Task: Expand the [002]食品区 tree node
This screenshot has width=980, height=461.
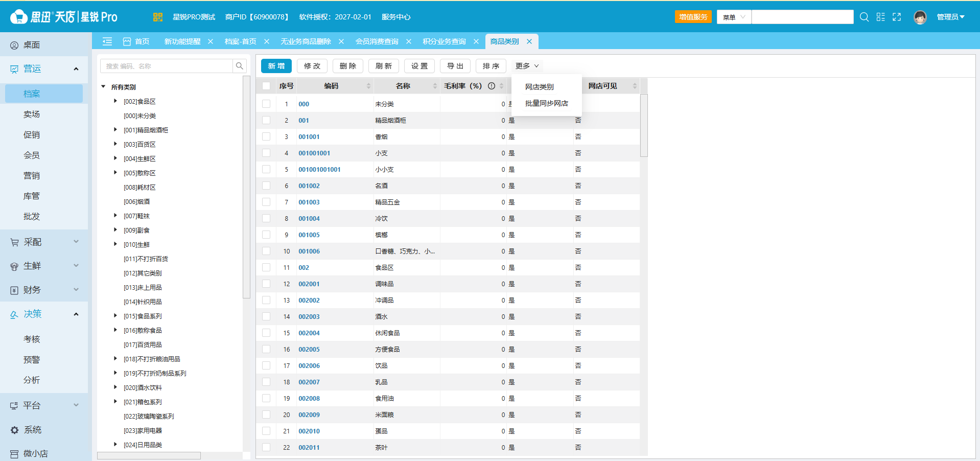Action: [x=115, y=101]
